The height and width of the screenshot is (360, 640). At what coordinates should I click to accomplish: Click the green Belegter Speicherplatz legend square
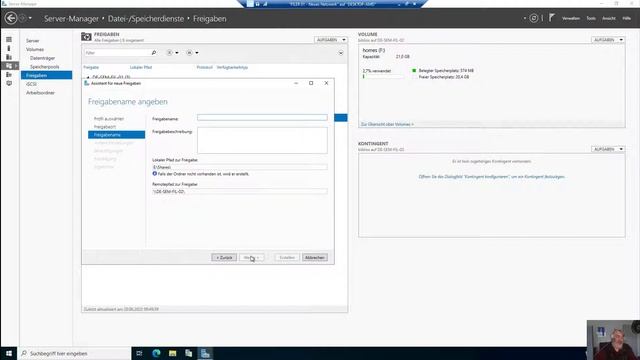click(414, 71)
